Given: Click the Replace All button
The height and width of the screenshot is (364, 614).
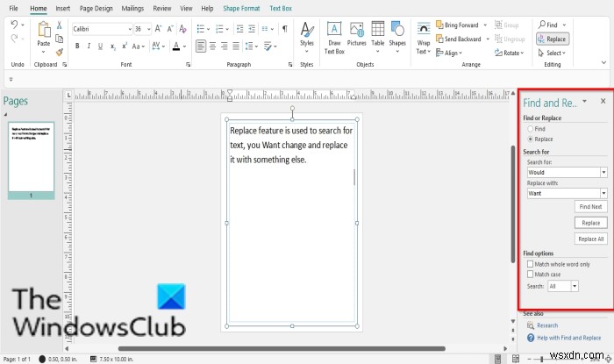Looking at the screenshot, I should pyautogui.click(x=590, y=239).
